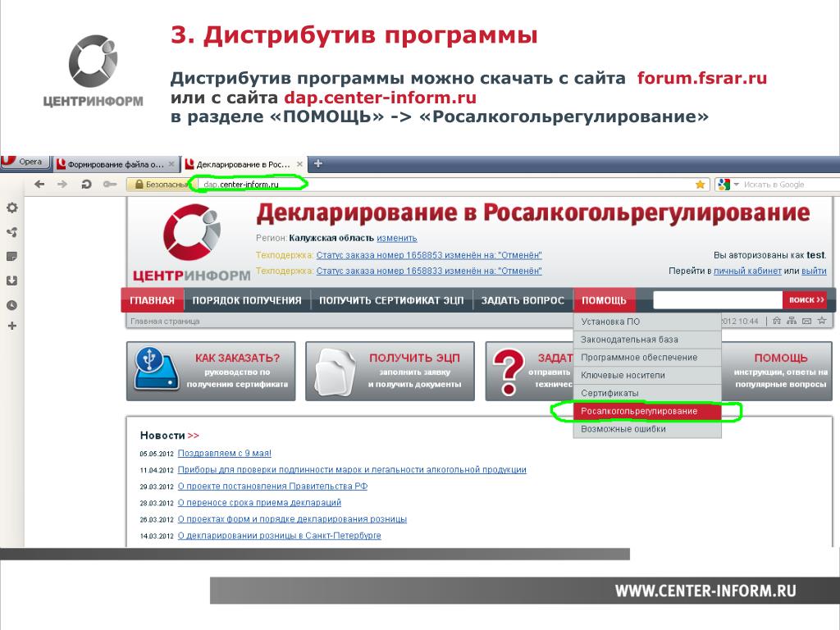The image size is (840, 630).
Task: Click the 'ПОМОЩЬ' instructions banner on the right
Action: 777,372
